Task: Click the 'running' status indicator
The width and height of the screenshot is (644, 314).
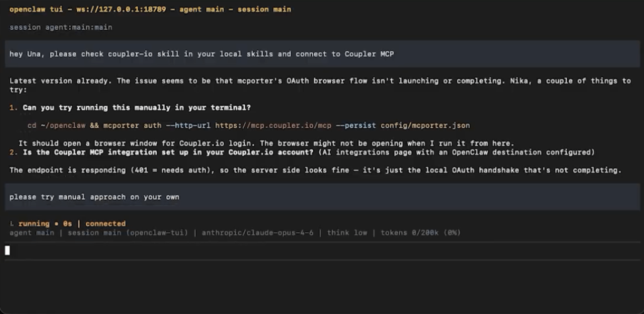Action: (34, 224)
